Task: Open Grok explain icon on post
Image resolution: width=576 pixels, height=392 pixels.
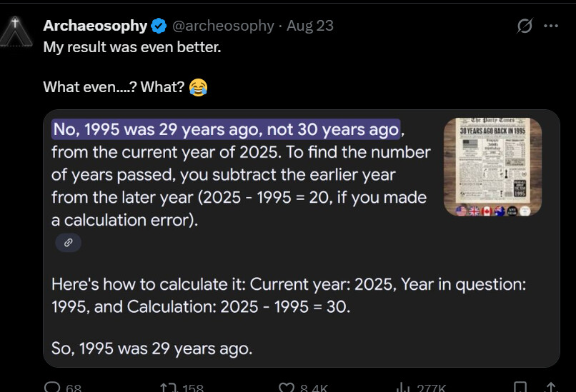Action: pos(525,26)
